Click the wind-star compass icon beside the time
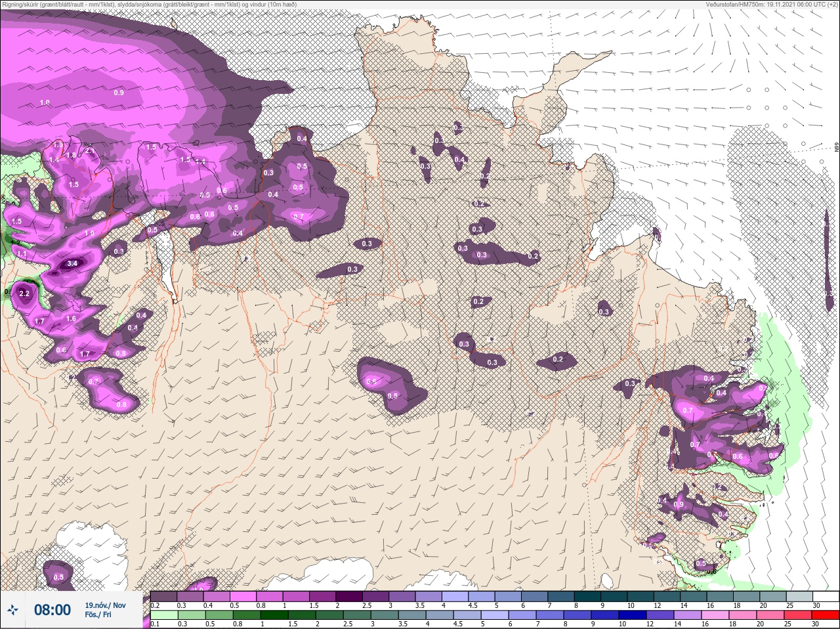840x629 pixels. click(12, 610)
